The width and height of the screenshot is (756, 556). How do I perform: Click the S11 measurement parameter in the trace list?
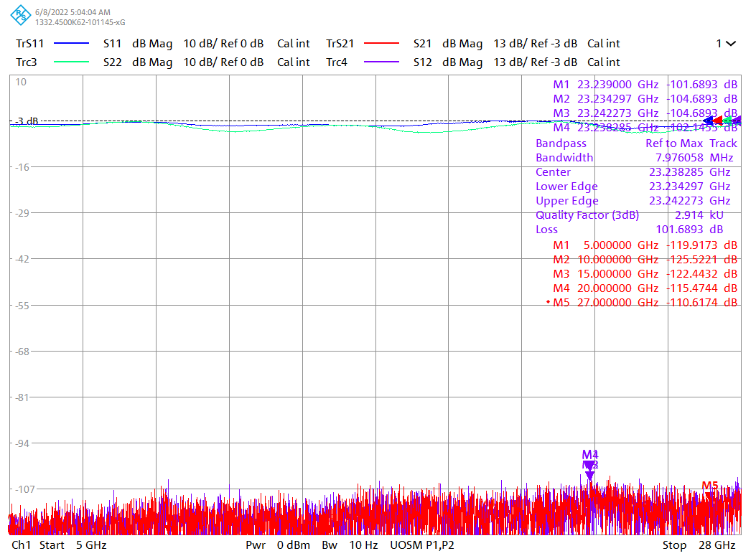112,44
